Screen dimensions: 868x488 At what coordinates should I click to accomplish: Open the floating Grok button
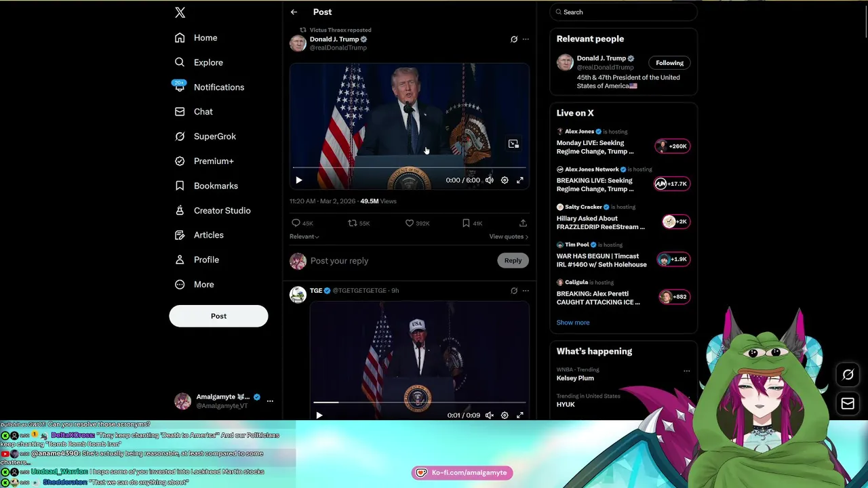(848, 375)
